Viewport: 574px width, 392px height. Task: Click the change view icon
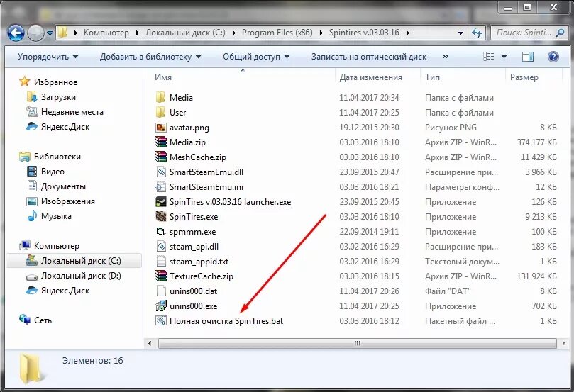click(488, 57)
